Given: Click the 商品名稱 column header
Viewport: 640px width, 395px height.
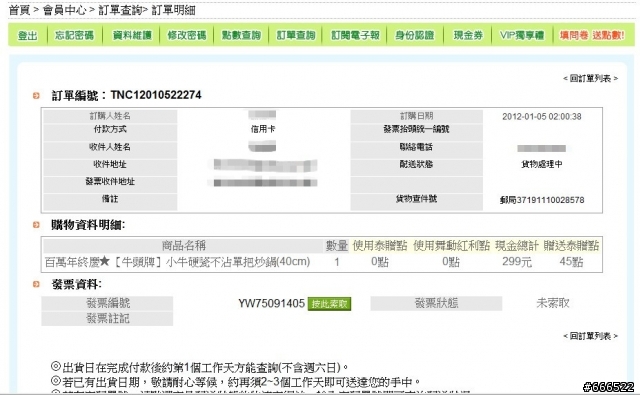Looking at the screenshot, I should pos(183,246).
